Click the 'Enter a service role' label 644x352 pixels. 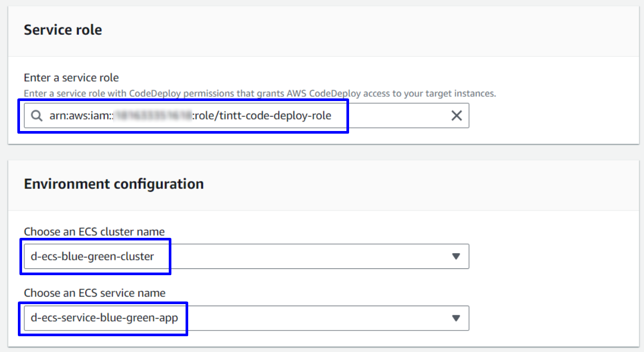71,78
